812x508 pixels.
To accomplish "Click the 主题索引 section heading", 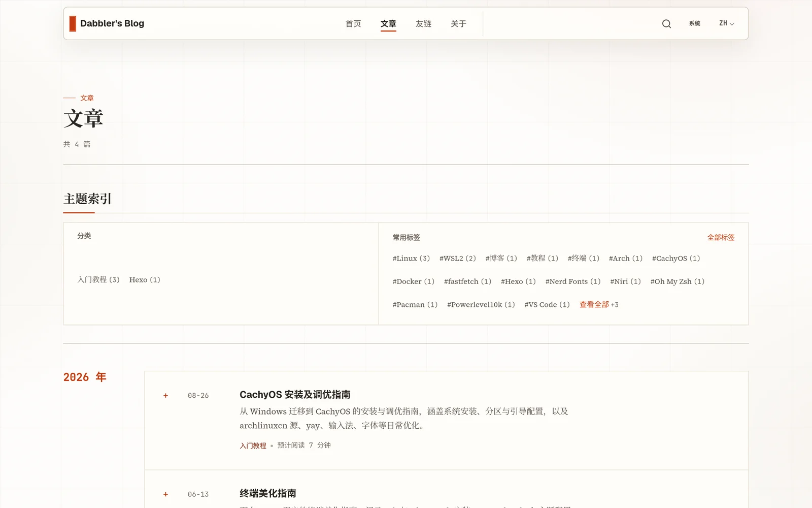I will coord(87,199).
